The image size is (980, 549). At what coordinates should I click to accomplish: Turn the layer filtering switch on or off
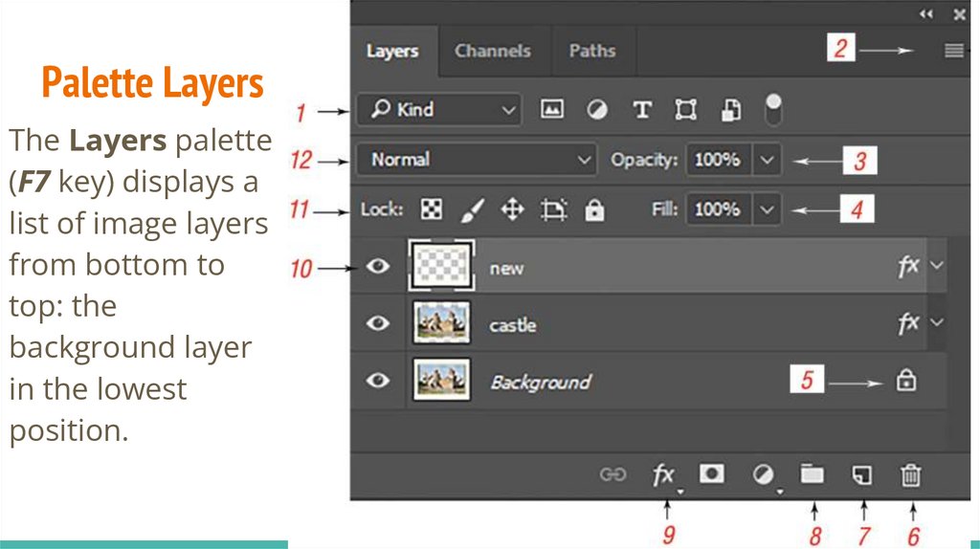point(774,109)
